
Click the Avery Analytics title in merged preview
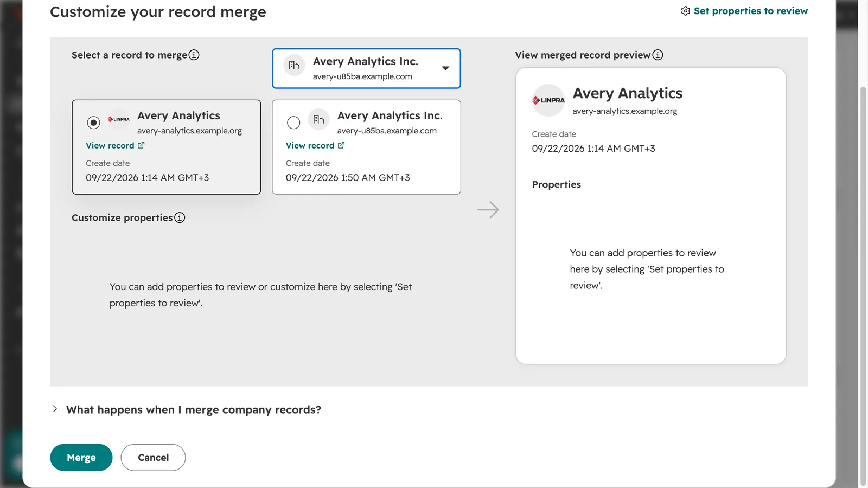click(x=628, y=93)
